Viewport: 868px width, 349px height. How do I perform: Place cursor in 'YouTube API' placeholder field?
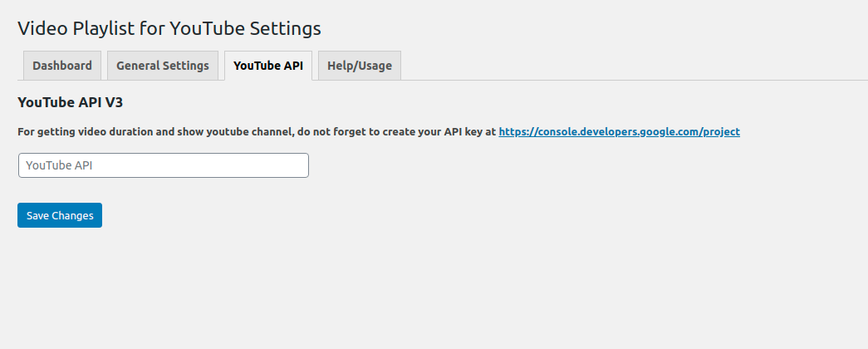(x=164, y=165)
